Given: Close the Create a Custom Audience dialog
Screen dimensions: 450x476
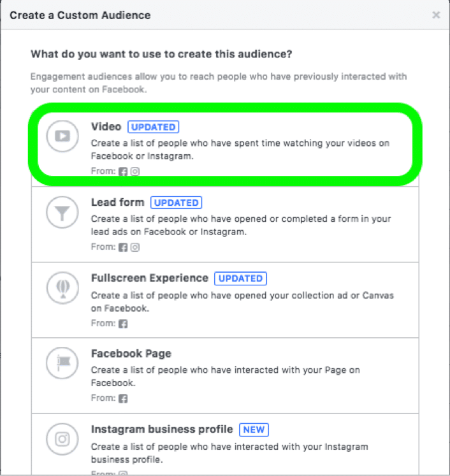Looking at the screenshot, I should coord(436,15).
